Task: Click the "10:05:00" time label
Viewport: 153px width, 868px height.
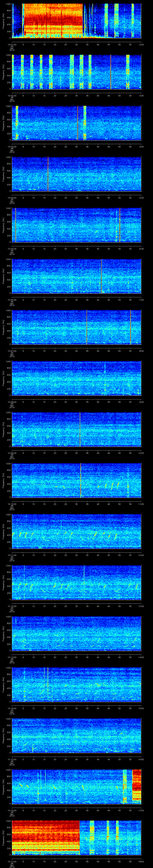Action: click(x=12, y=249)
